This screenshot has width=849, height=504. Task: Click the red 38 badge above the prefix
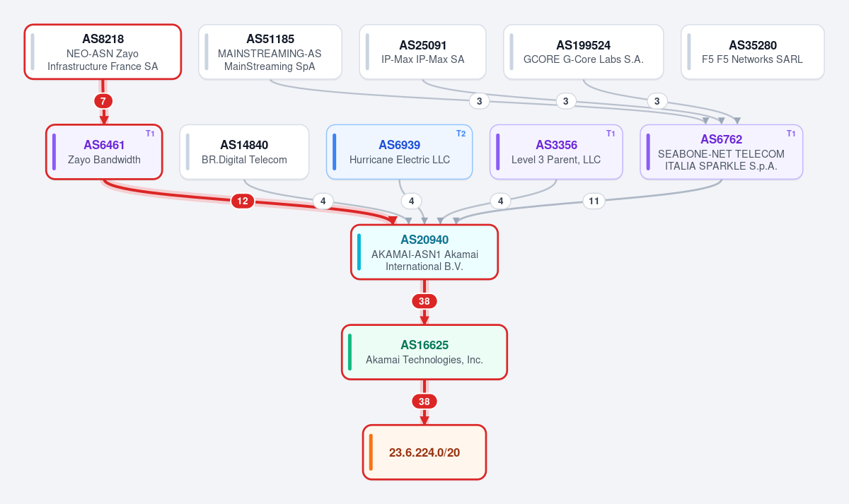[x=424, y=402]
